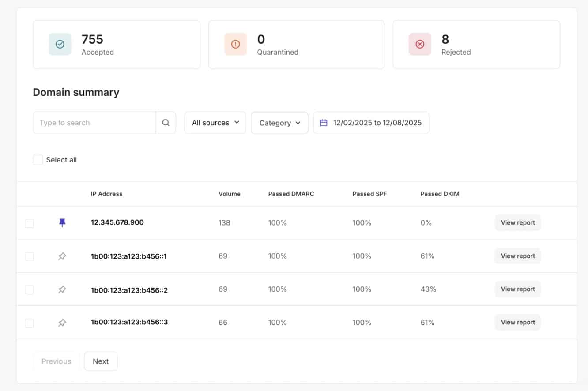The width and height of the screenshot is (588, 391).
Task: Pin the 1b00:123:a123:b456::3 row
Action: [x=62, y=323]
